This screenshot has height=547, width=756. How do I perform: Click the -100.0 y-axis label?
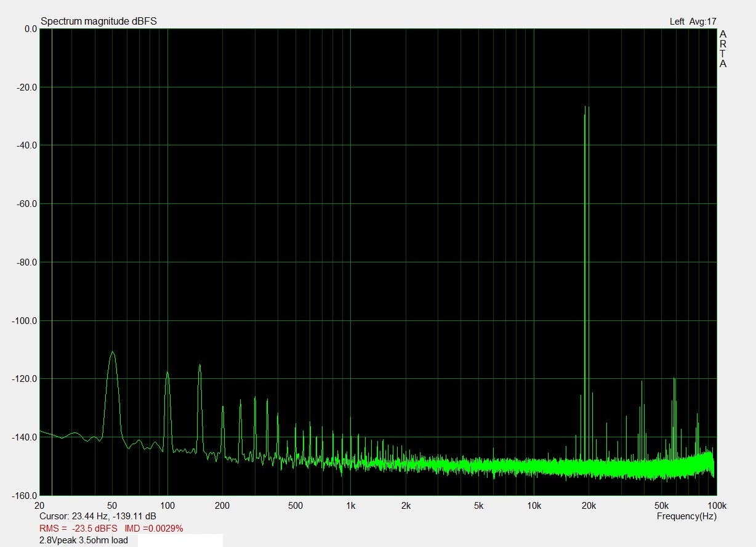25,320
